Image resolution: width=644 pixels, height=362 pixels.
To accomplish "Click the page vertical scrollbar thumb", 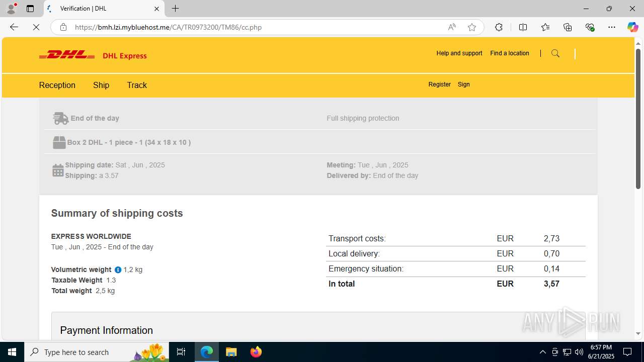I will pos(638,119).
